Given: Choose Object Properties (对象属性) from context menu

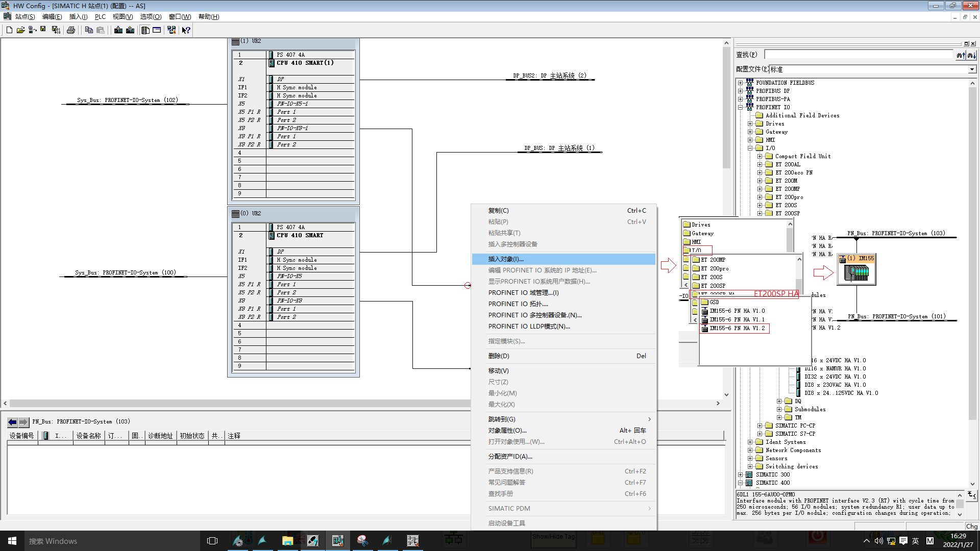Looking at the screenshot, I should [507, 431].
